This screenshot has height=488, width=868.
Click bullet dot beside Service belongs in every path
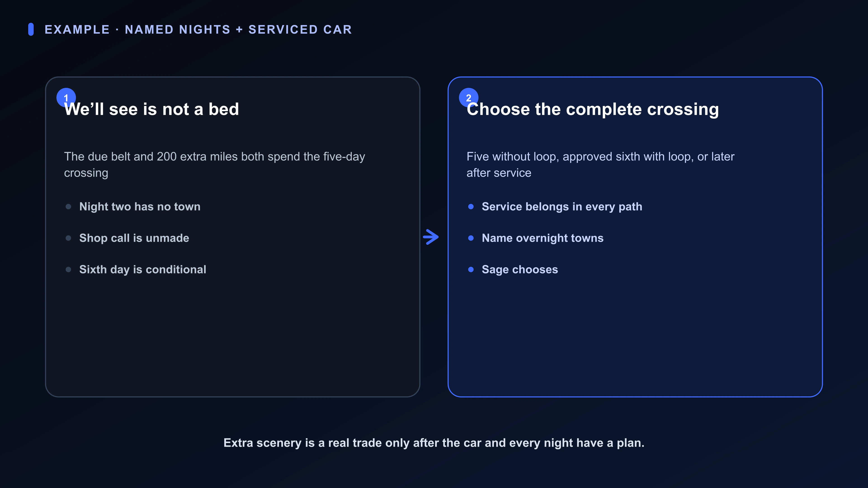click(x=471, y=206)
